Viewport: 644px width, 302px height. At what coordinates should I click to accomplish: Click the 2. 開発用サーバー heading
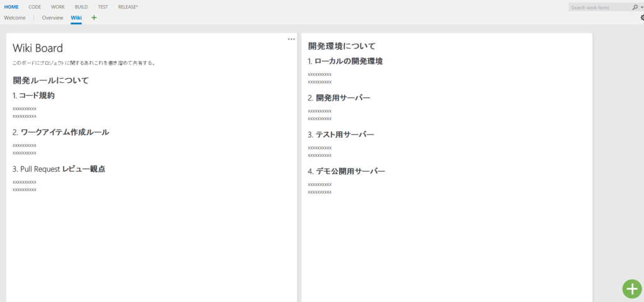(x=339, y=98)
